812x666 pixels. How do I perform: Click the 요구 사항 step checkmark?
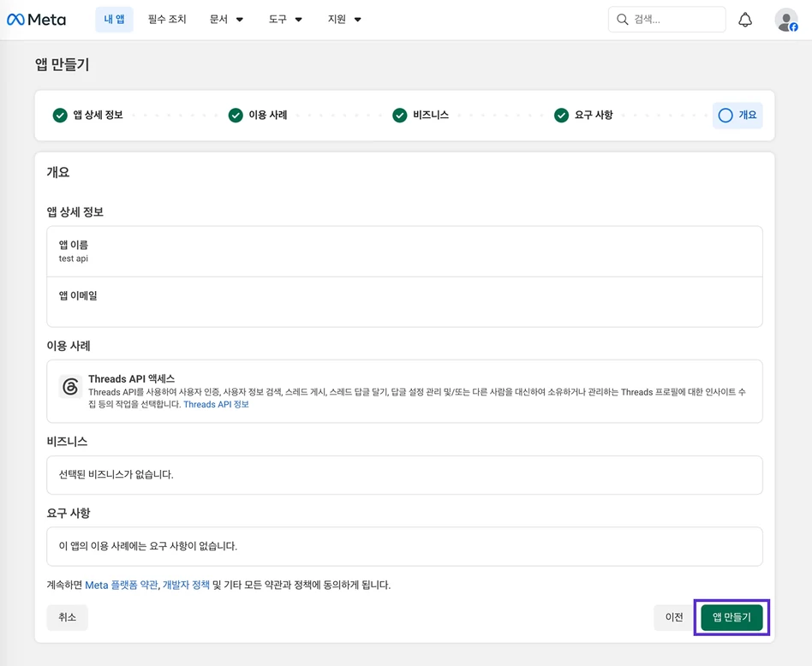[x=561, y=115]
